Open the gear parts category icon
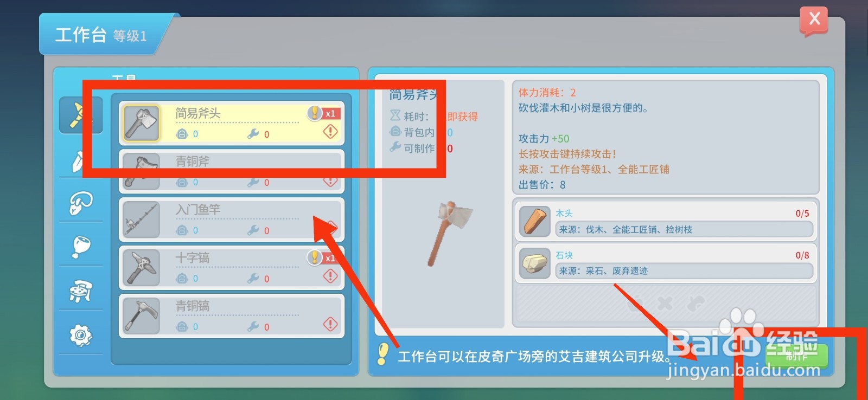Viewport: 868px width, 400px height. click(80, 336)
